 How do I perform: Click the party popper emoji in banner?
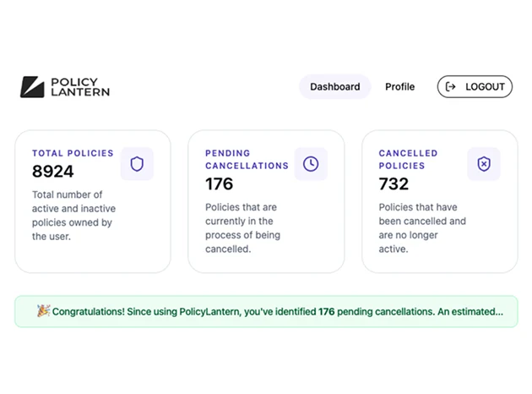coord(43,311)
